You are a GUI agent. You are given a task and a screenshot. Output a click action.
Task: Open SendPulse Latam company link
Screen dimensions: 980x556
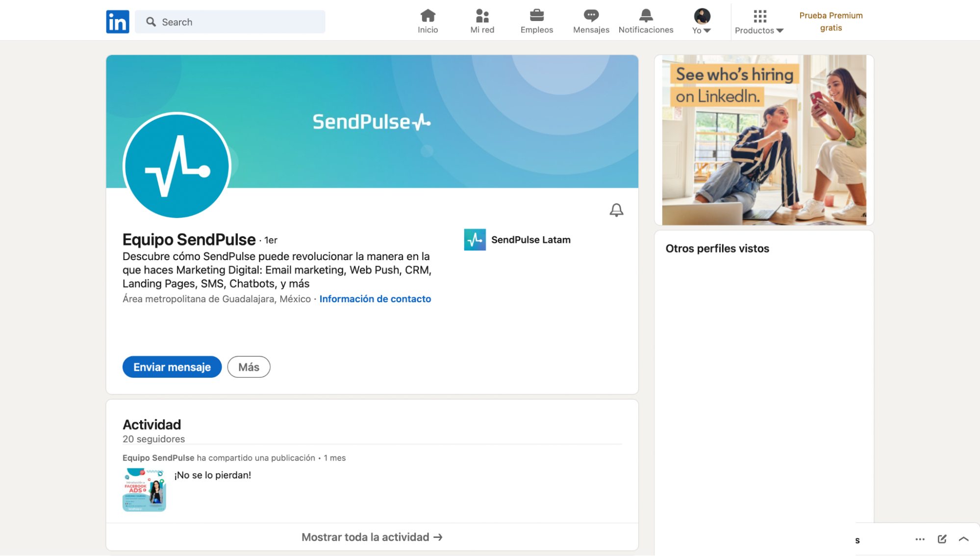tap(531, 240)
